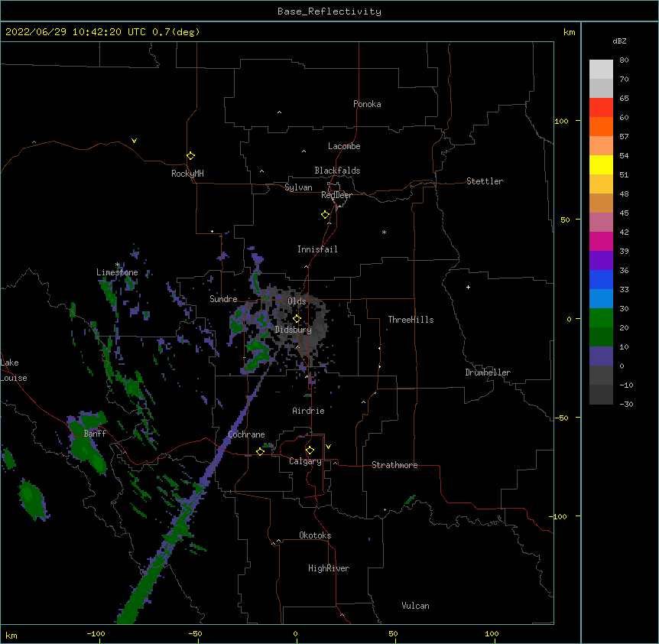Click the white plus marker north of Drumheller
Viewport: 659px width, 644px height.
(x=468, y=287)
